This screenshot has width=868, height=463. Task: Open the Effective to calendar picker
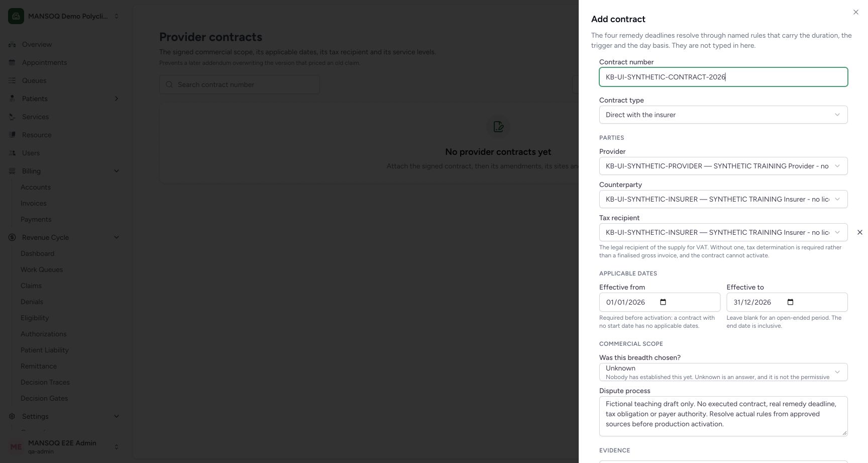point(790,302)
